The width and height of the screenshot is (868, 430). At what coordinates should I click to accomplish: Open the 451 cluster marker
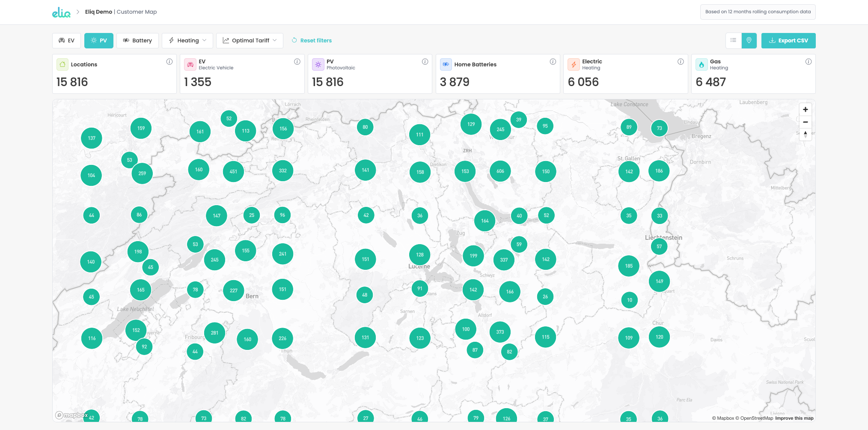233,172
